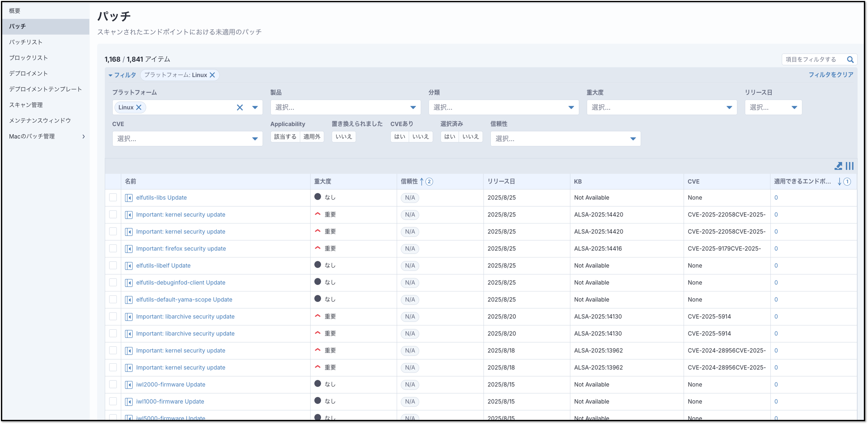Check the elfutils-libs Update row checkbox
The height and width of the screenshot is (424, 868).
pyautogui.click(x=113, y=197)
